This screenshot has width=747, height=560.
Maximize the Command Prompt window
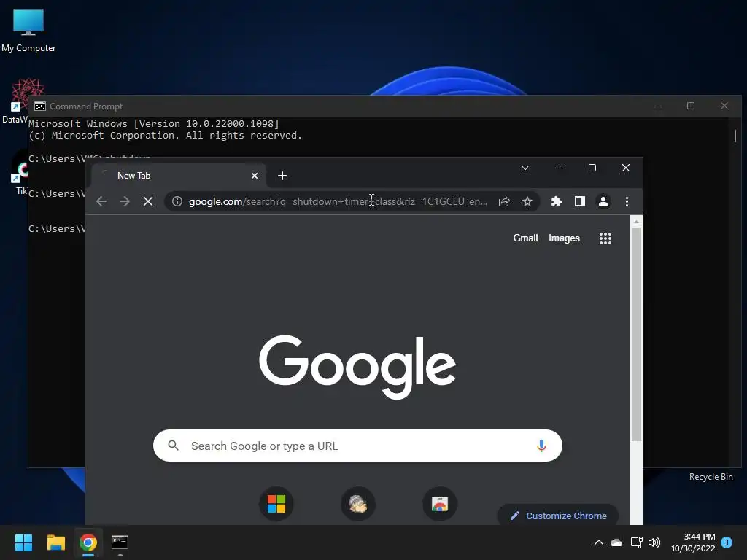691,106
